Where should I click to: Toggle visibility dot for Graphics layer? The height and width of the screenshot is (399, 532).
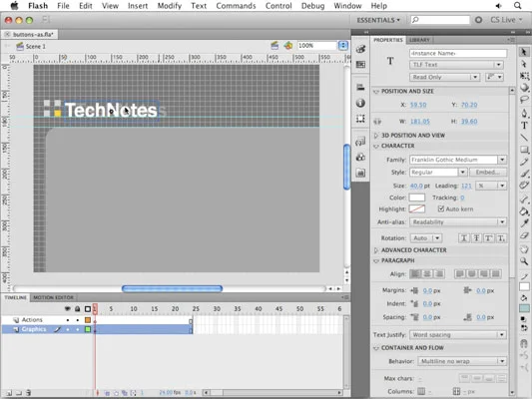(x=68, y=329)
